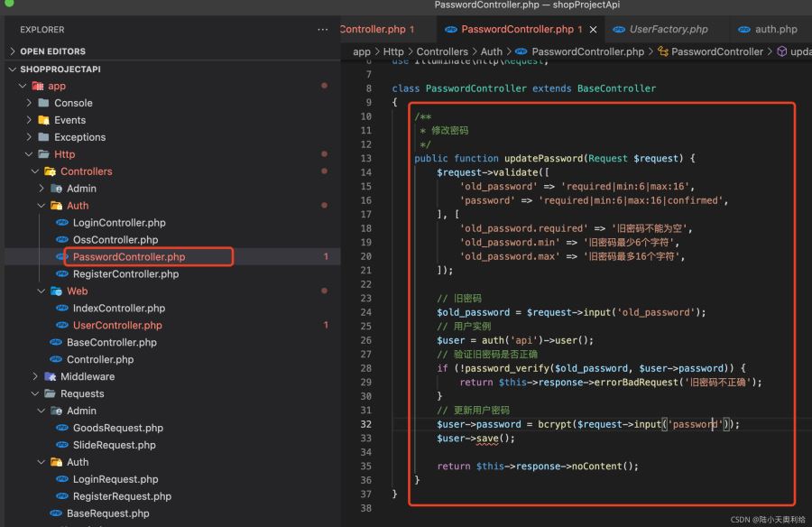Click the Explorer more actions ellipsis icon
This screenshot has height=527, width=812.
coord(323,30)
